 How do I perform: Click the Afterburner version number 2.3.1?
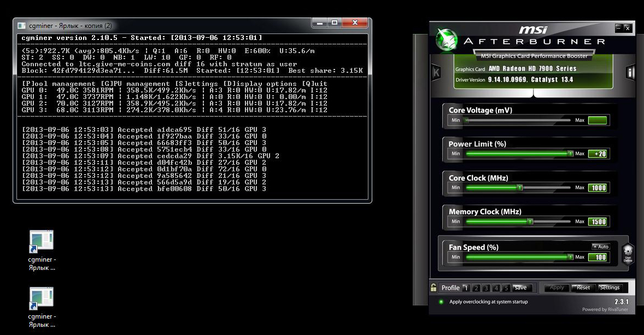[621, 302]
